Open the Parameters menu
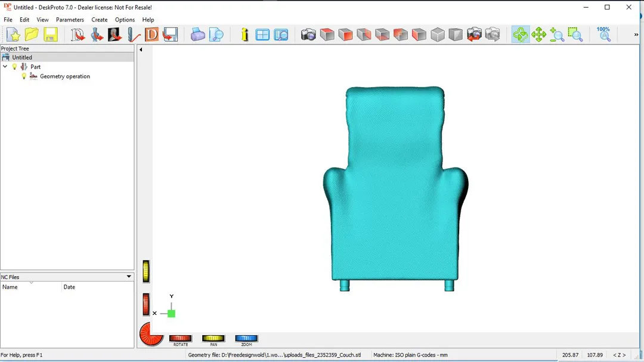This screenshot has height=362, width=644. click(x=70, y=20)
